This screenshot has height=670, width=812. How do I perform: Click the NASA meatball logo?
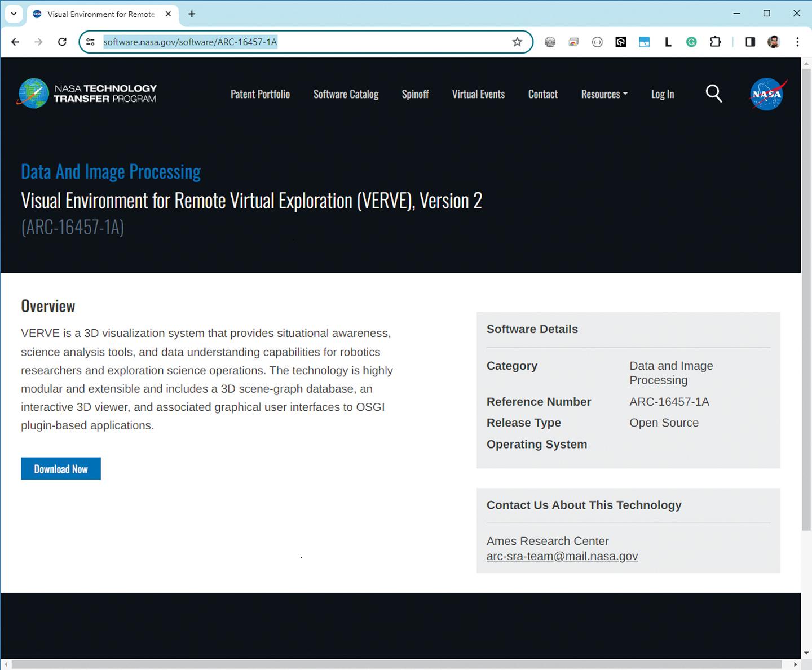click(x=767, y=94)
